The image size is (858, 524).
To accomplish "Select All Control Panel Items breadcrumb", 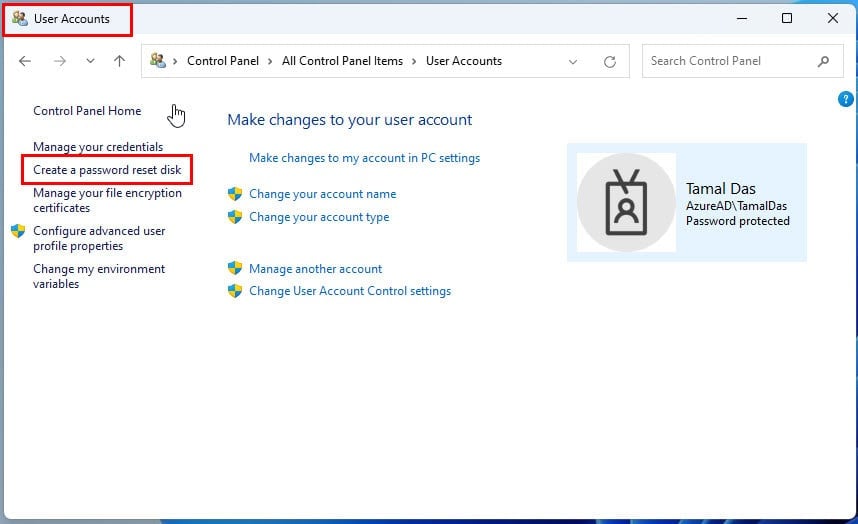I will (343, 61).
